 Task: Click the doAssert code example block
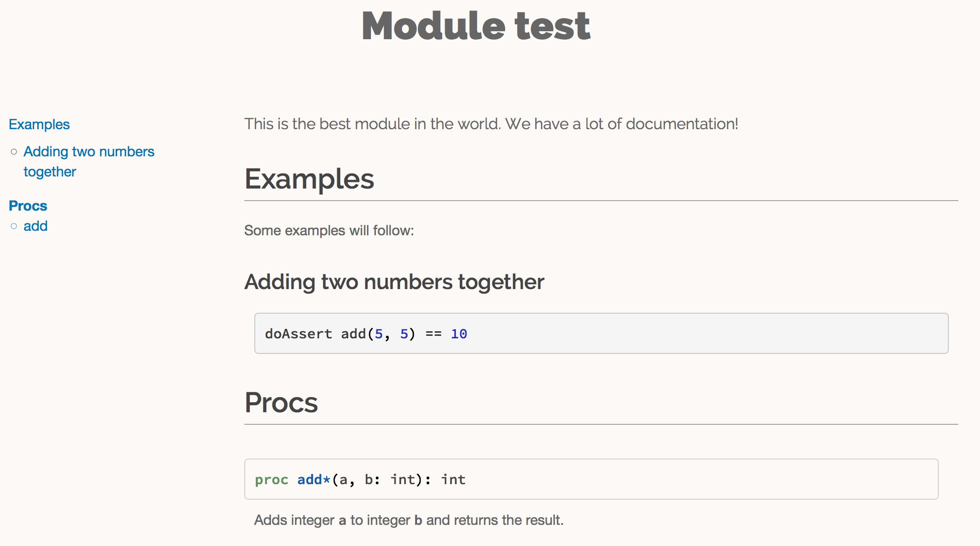coord(599,333)
